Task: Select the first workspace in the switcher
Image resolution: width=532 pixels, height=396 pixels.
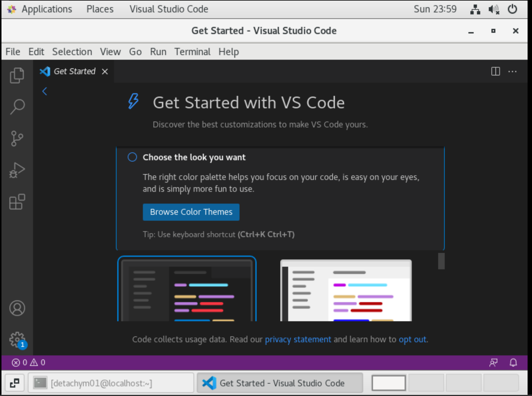Action: (389, 383)
